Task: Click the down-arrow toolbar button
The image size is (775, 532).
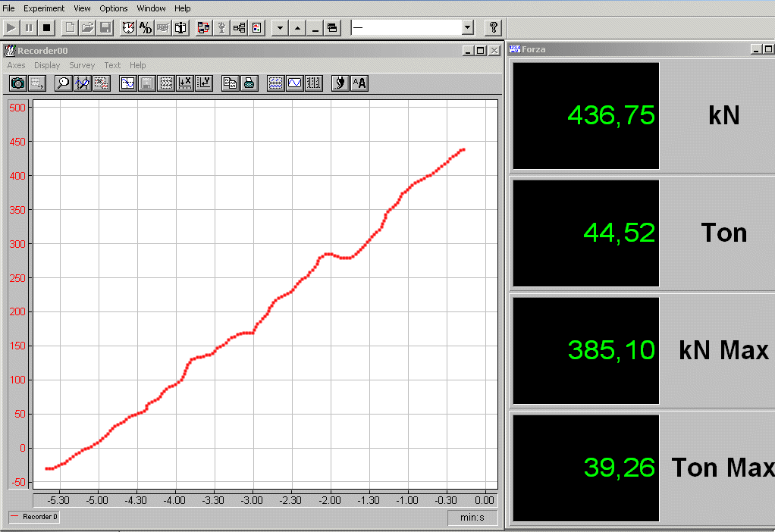Action: click(280, 28)
